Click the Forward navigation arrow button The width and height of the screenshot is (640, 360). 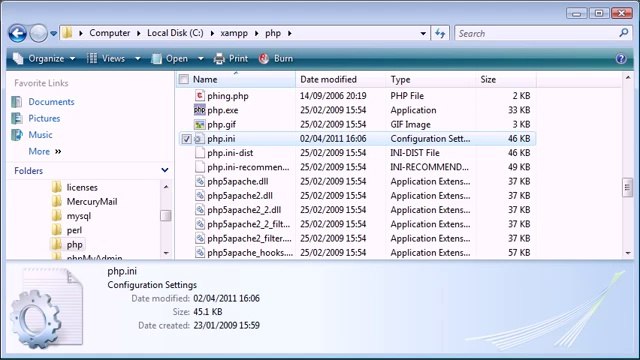38,33
